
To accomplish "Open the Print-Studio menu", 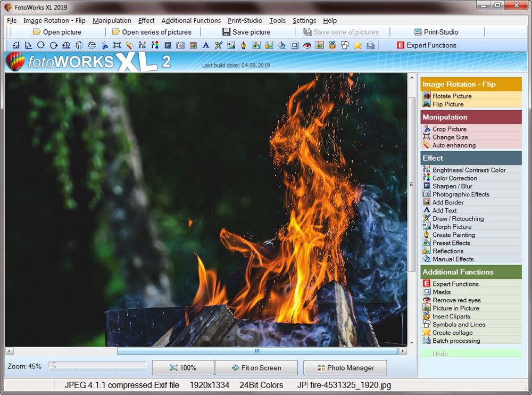I will [x=245, y=20].
